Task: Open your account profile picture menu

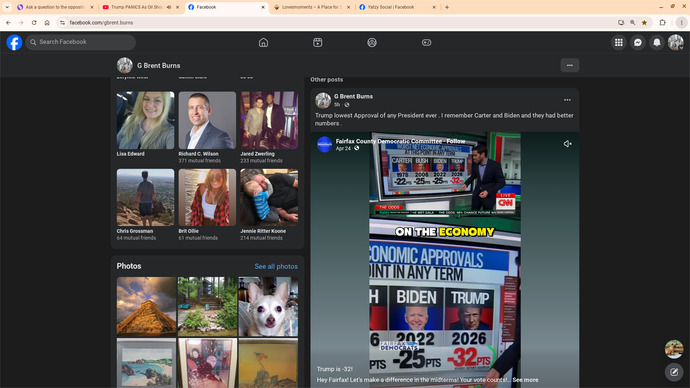Action: click(x=675, y=42)
